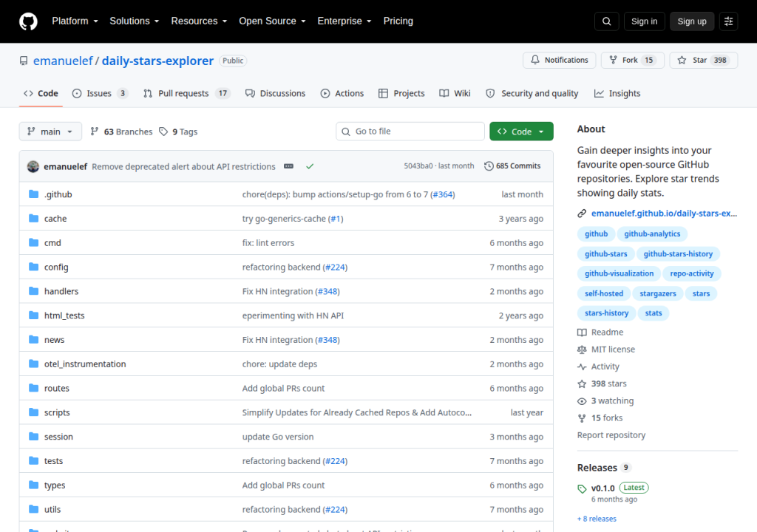This screenshot has height=532, width=757.
Task: Click the Sign in button
Action: (644, 21)
